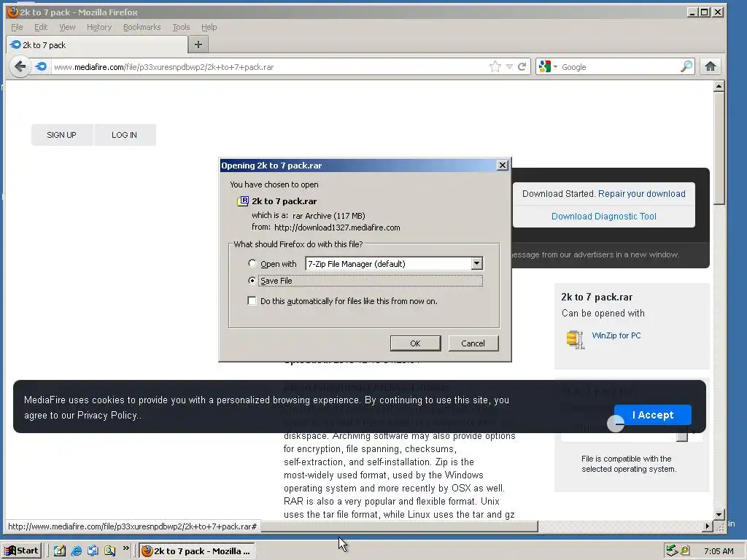Click the vertical scrollbar down arrow
This screenshot has width=747, height=560.
[x=719, y=514]
